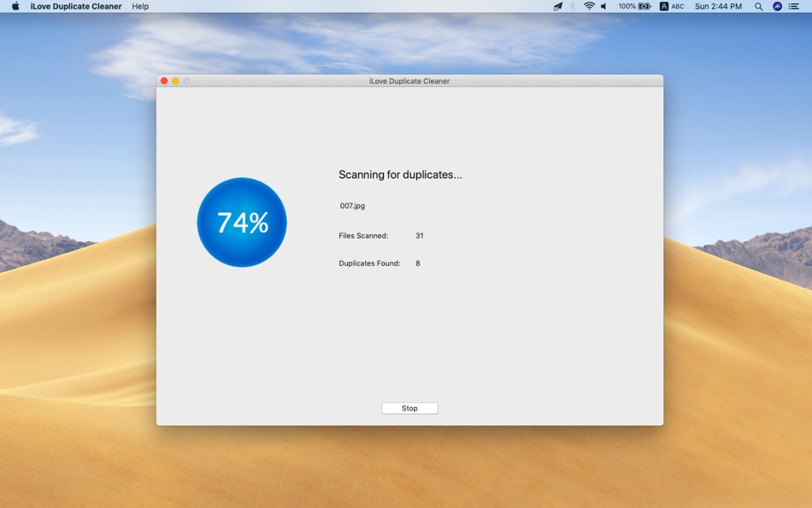812x508 pixels.
Task: Click the window title iLove Duplicate Cleaner
Action: (x=409, y=81)
